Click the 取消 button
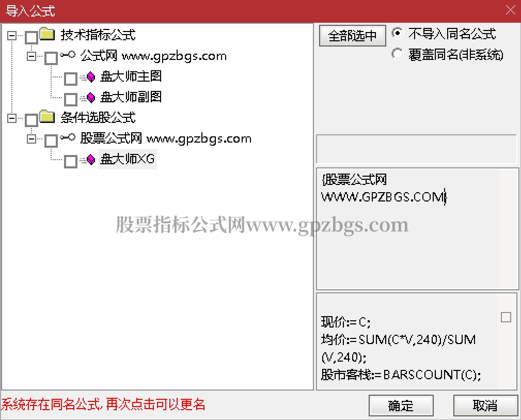521x420 pixels. (485, 406)
